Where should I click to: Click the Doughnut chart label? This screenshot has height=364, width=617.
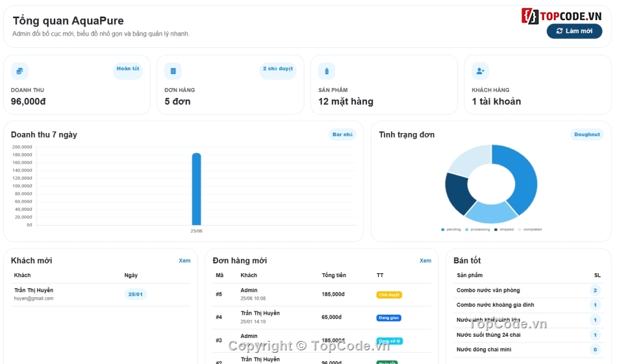pyautogui.click(x=586, y=134)
